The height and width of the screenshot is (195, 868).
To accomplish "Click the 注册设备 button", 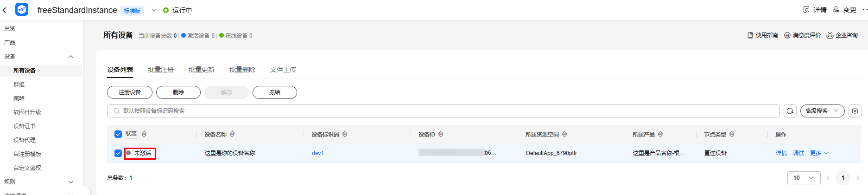I will pos(130,92).
